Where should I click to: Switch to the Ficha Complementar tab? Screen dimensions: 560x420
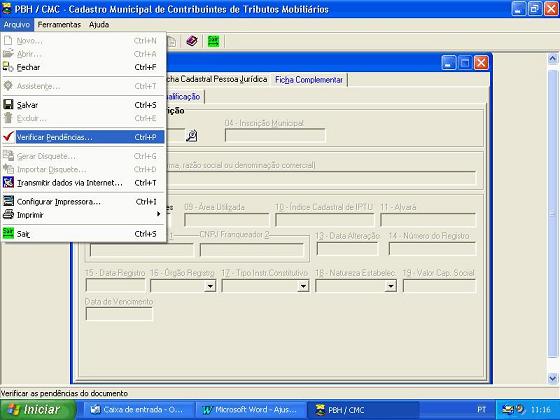(x=309, y=80)
